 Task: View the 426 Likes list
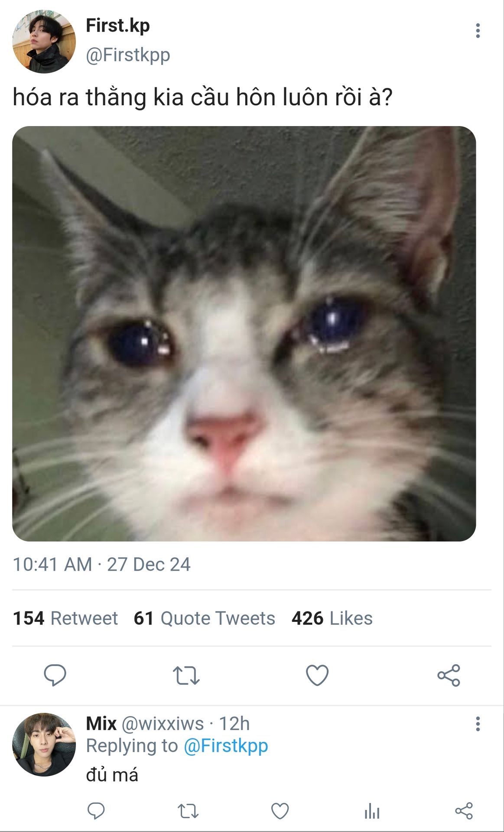tap(332, 618)
